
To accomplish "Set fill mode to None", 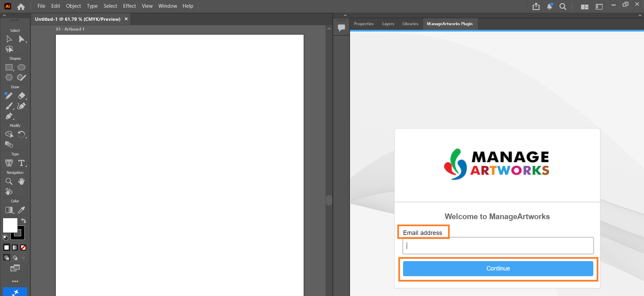I will point(23,248).
